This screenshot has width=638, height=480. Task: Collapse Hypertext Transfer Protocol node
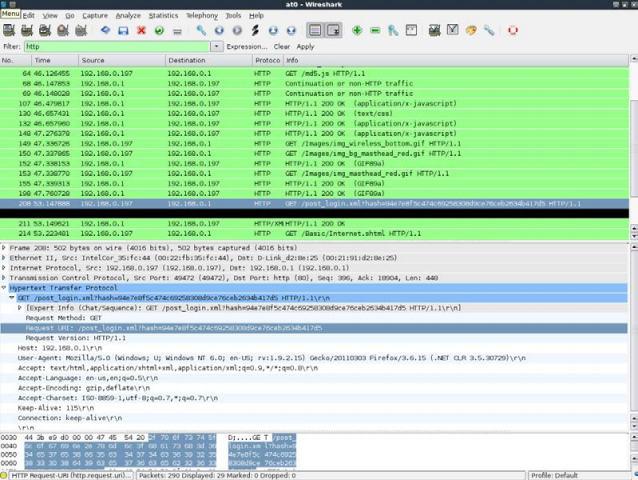[4, 288]
